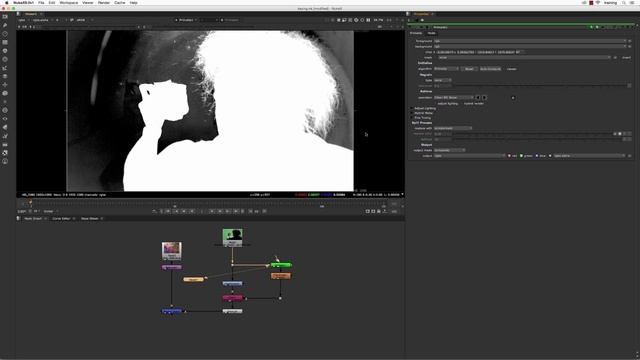The image size is (640, 360).
Task: Click the Degrain tolerance slider
Action: pyautogui.click(x=540, y=86)
